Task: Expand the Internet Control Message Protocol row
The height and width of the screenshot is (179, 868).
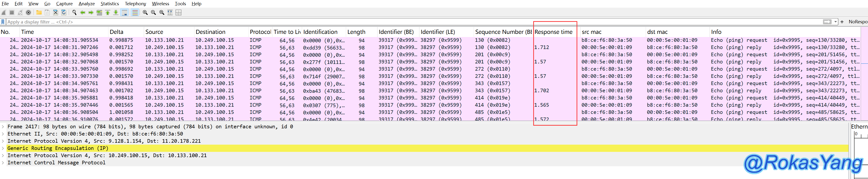Action: click(3, 163)
